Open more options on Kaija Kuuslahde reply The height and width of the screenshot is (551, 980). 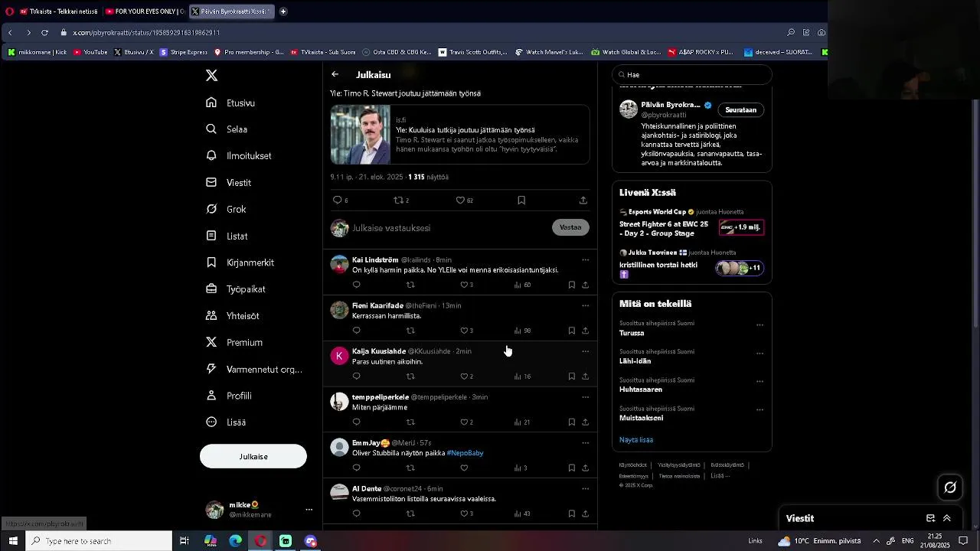click(586, 352)
